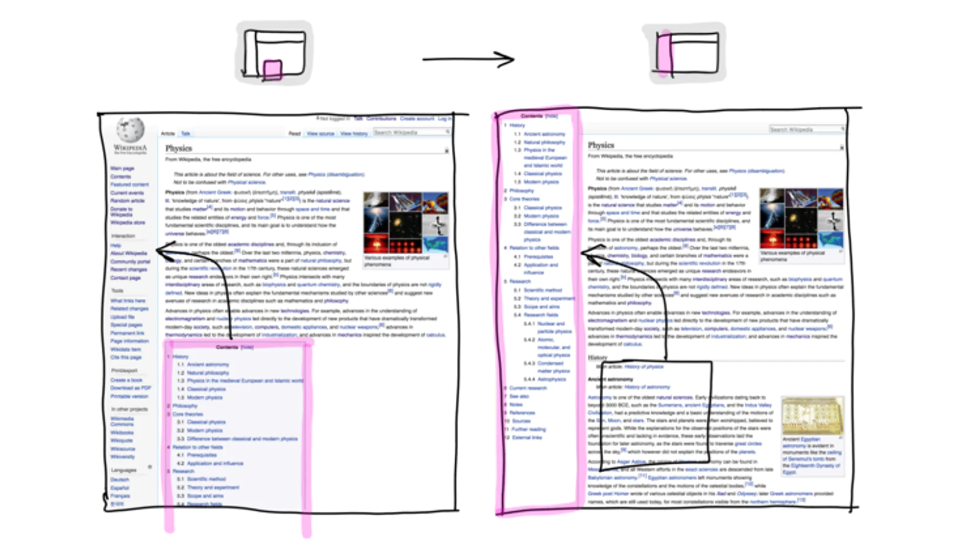The width and height of the screenshot is (980, 555).
Task: Click search magnifier icon in right mockup
Action: 843,129
